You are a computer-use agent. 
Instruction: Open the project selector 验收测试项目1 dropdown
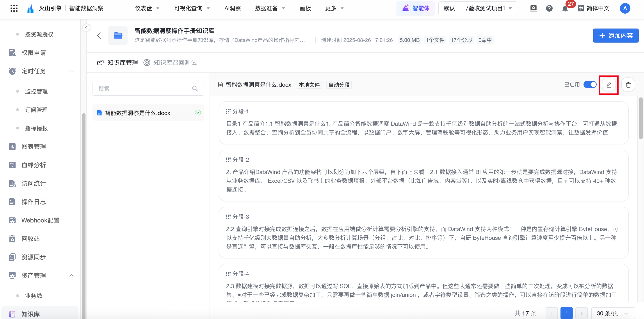point(477,9)
